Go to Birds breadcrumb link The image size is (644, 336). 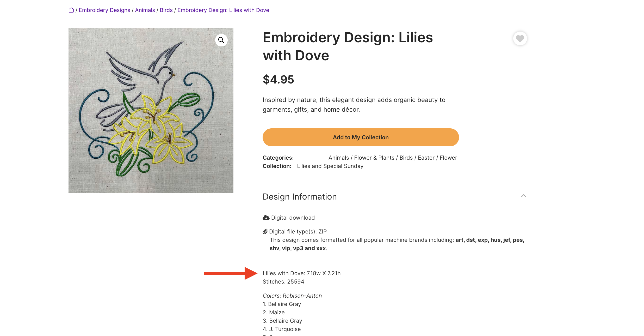coord(166,10)
